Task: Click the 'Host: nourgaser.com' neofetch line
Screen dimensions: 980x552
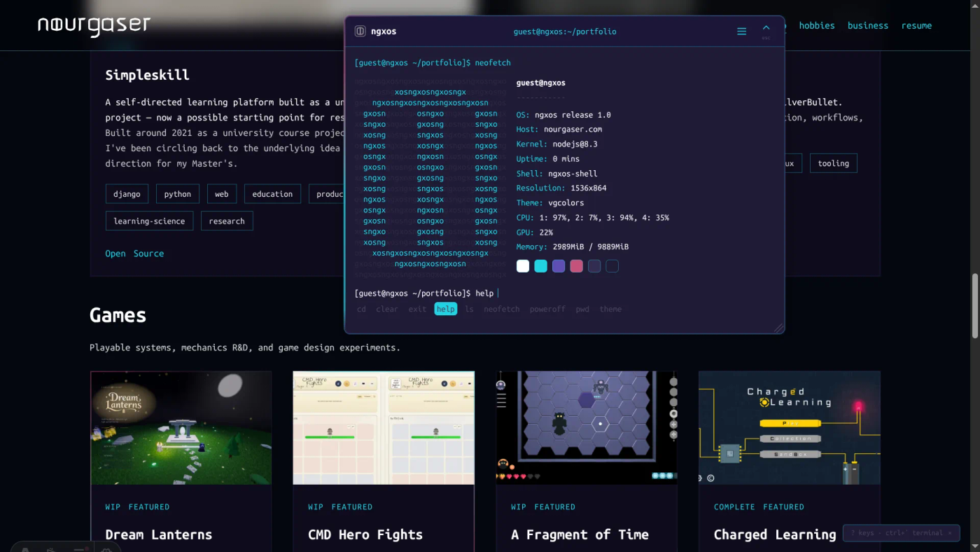Action: [559, 129]
